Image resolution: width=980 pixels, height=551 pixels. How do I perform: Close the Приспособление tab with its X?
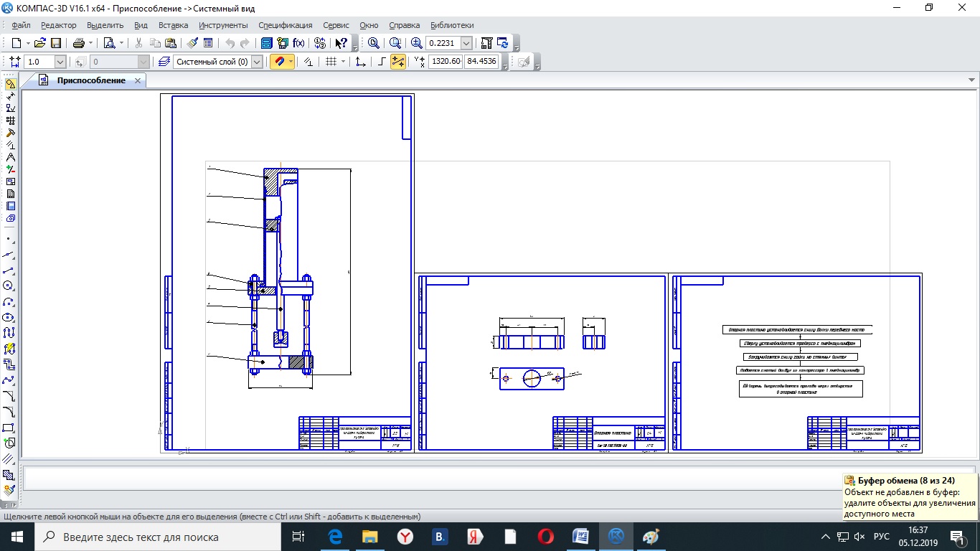(138, 80)
